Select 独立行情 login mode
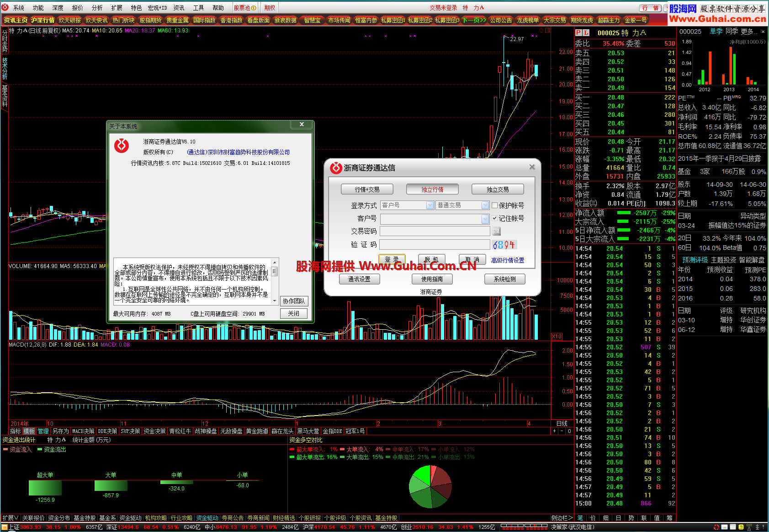Image resolution: width=769 pixels, height=532 pixels. (432, 189)
